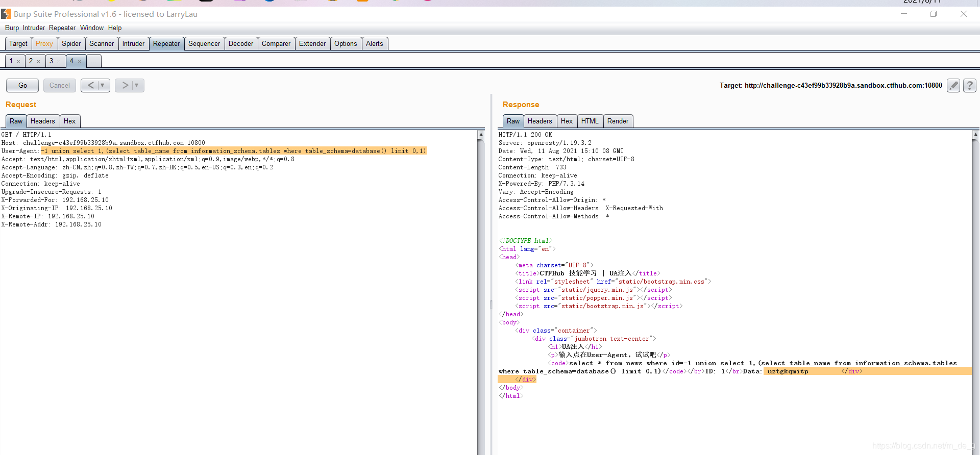Show the request Headers view tab
The width and height of the screenshot is (980, 455).
tap(43, 121)
